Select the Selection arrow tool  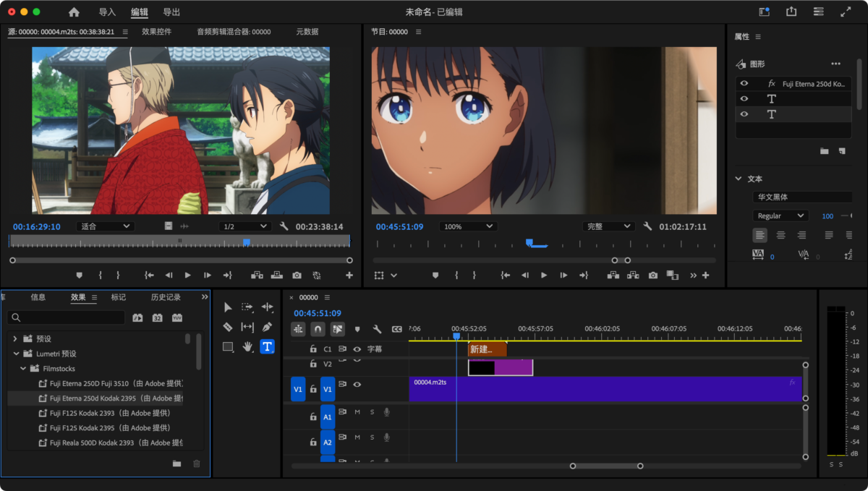228,307
